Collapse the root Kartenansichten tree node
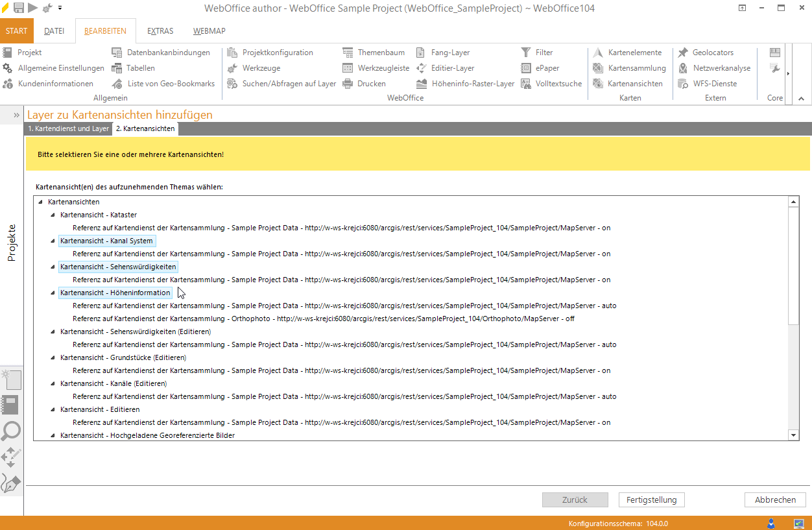Viewport: 812px width, 530px height. (41, 202)
